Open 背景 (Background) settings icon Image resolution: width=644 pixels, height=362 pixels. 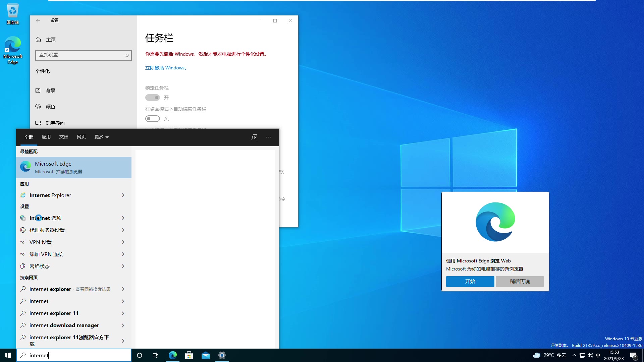point(38,90)
